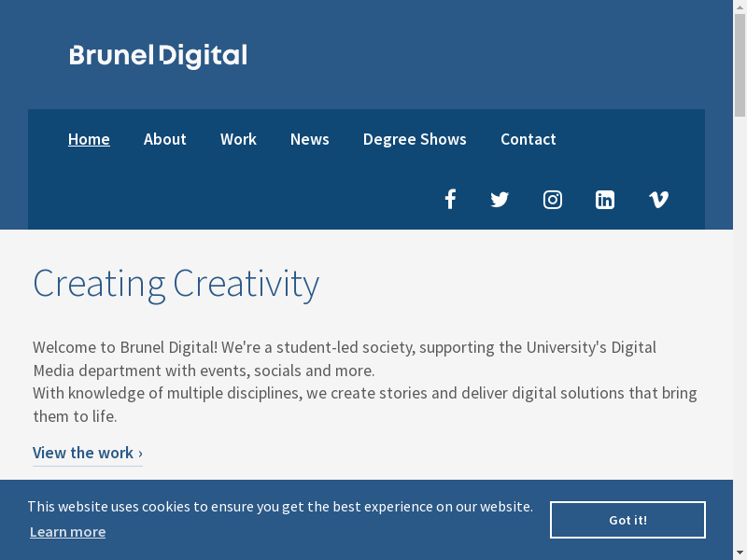Open the Facebook social page icon
Screen dimensions: 747x560
tap(450, 199)
